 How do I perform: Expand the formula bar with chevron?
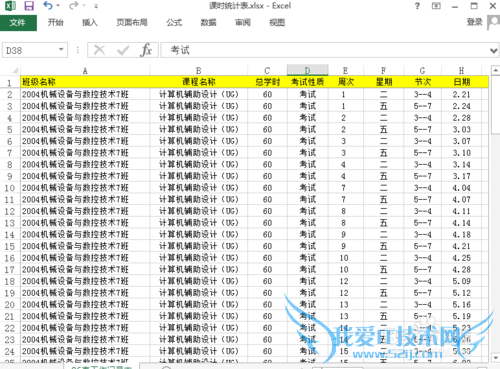tap(494, 51)
